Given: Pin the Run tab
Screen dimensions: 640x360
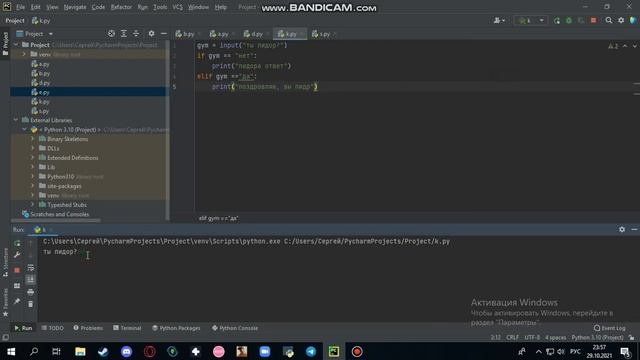Looking at the screenshot, I should click(x=17, y=301).
